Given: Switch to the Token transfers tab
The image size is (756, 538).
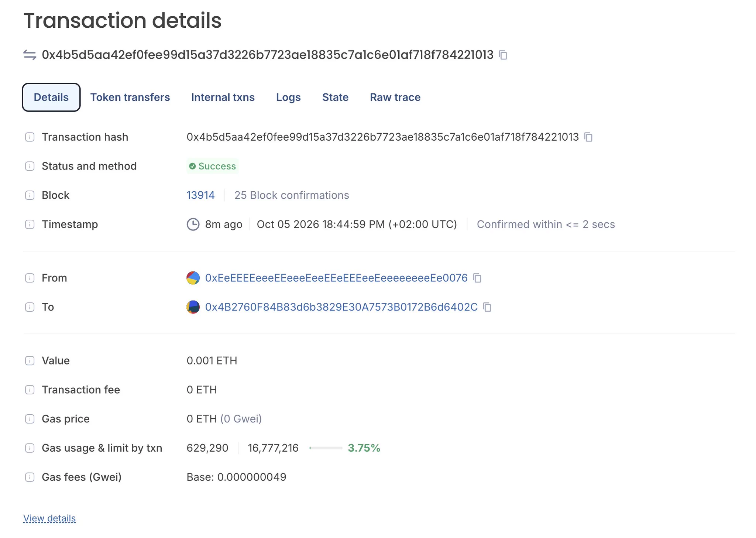Looking at the screenshot, I should [x=130, y=97].
